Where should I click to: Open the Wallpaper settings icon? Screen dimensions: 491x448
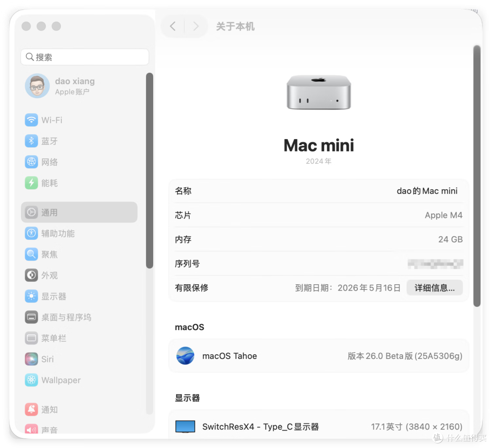coord(31,380)
